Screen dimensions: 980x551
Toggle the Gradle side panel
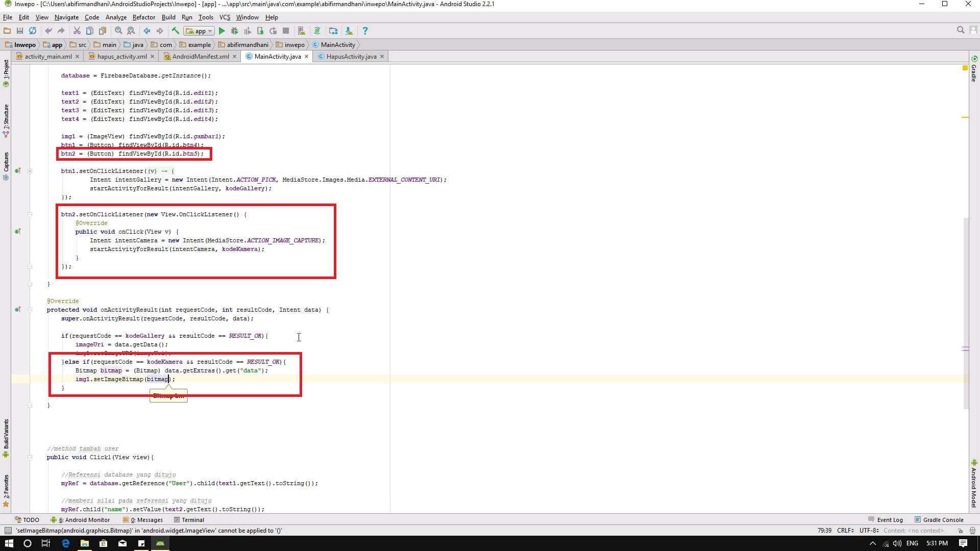click(x=974, y=69)
